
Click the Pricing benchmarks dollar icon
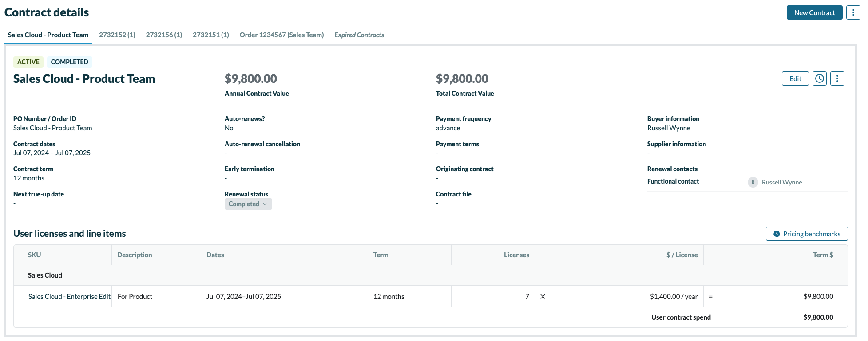777,234
